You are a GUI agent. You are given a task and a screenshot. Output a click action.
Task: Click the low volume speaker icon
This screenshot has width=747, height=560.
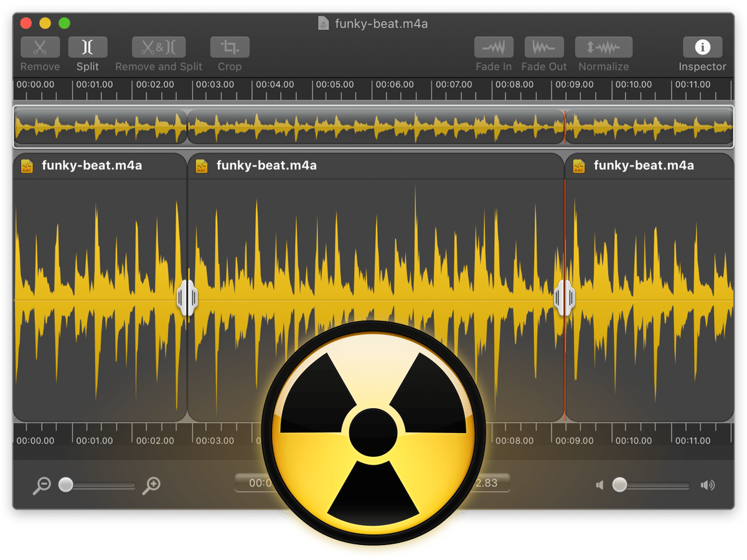pos(599,485)
